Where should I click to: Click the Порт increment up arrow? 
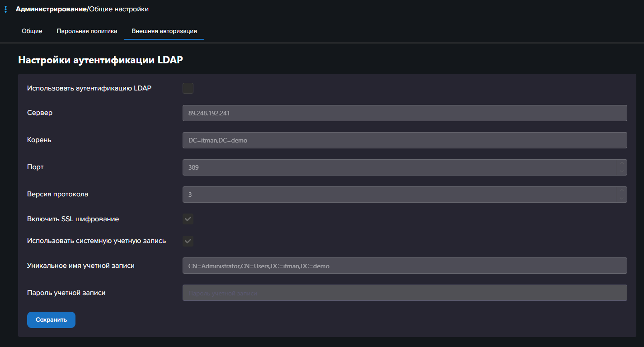pos(622,163)
